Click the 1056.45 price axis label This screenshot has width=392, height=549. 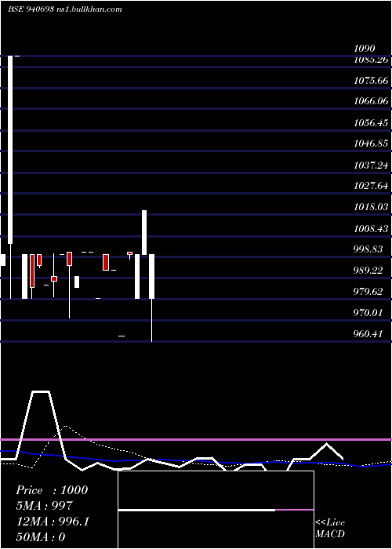pyautogui.click(x=371, y=123)
